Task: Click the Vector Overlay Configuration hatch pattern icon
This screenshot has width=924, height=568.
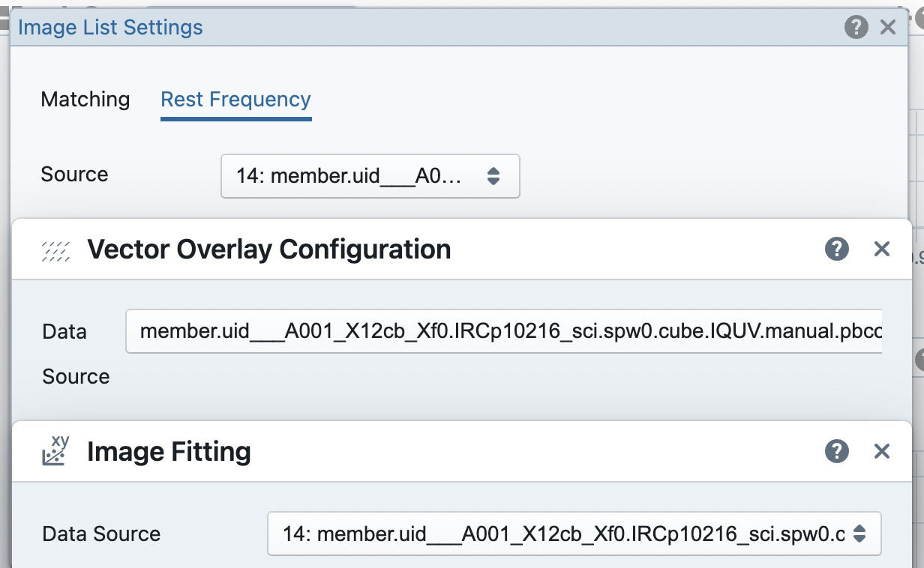Action: coord(55,248)
